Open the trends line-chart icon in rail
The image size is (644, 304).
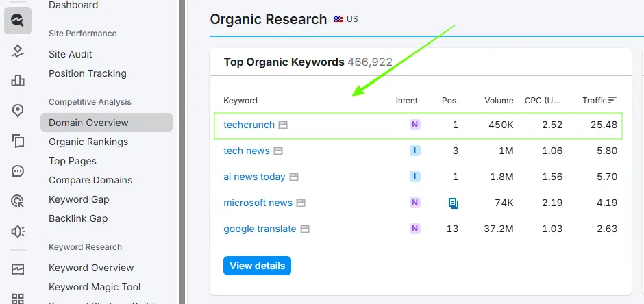18,269
